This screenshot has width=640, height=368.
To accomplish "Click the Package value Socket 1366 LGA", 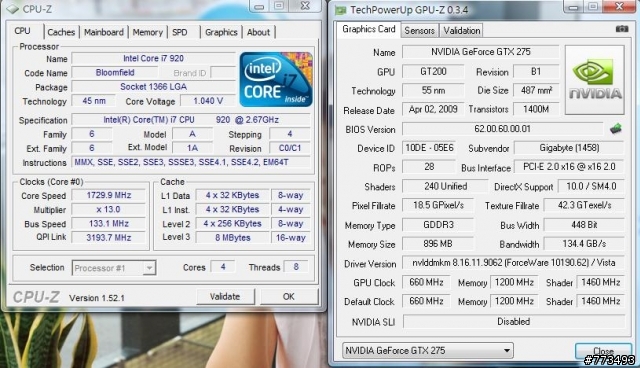I will tap(153, 87).
